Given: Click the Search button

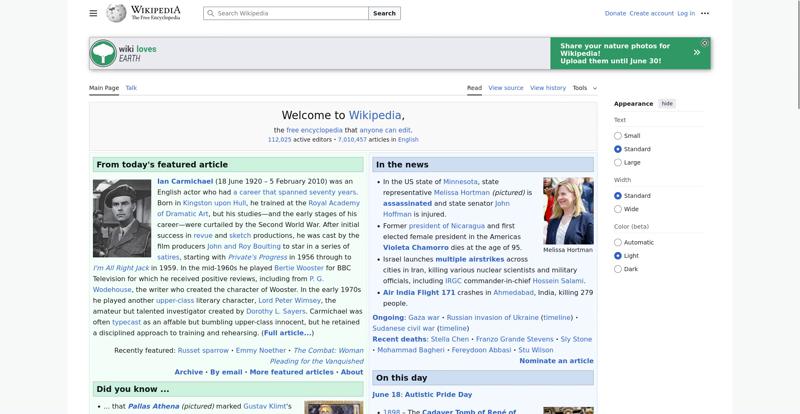Looking at the screenshot, I should [384, 13].
